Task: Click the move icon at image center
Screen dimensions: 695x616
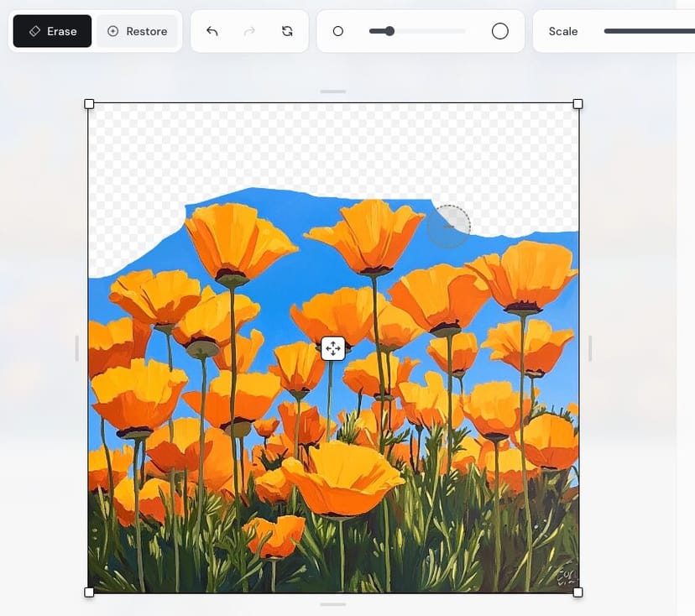Action: pyautogui.click(x=333, y=348)
